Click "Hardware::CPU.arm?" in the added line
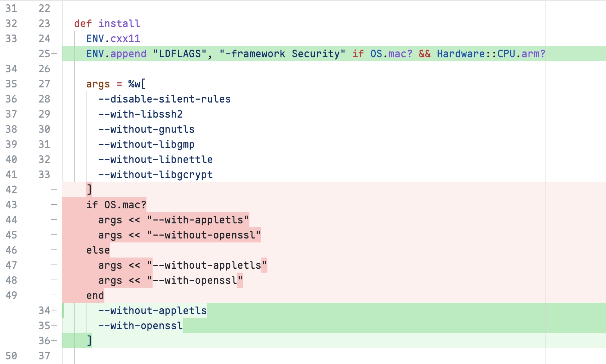This screenshot has width=606, height=364. (491, 54)
